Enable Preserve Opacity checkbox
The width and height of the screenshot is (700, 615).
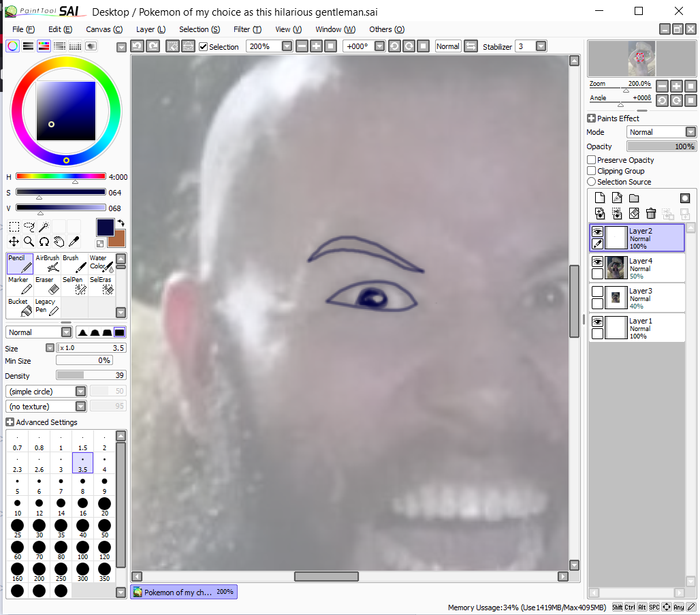[592, 159]
